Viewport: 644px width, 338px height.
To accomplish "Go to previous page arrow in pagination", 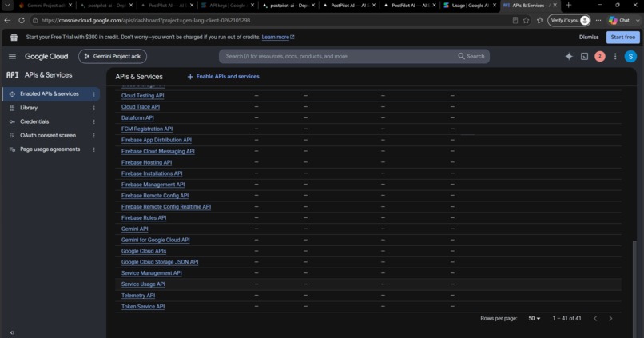I will 595,318.
